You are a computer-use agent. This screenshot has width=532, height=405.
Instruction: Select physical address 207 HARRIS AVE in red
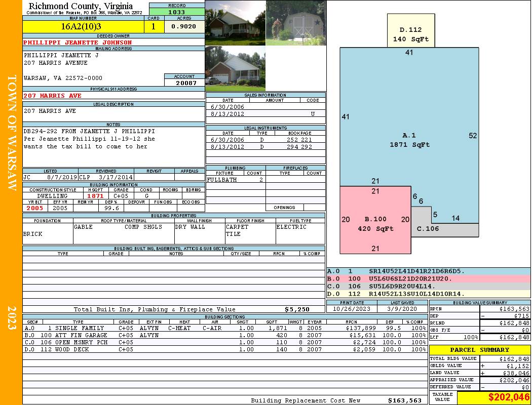point(52,96)
